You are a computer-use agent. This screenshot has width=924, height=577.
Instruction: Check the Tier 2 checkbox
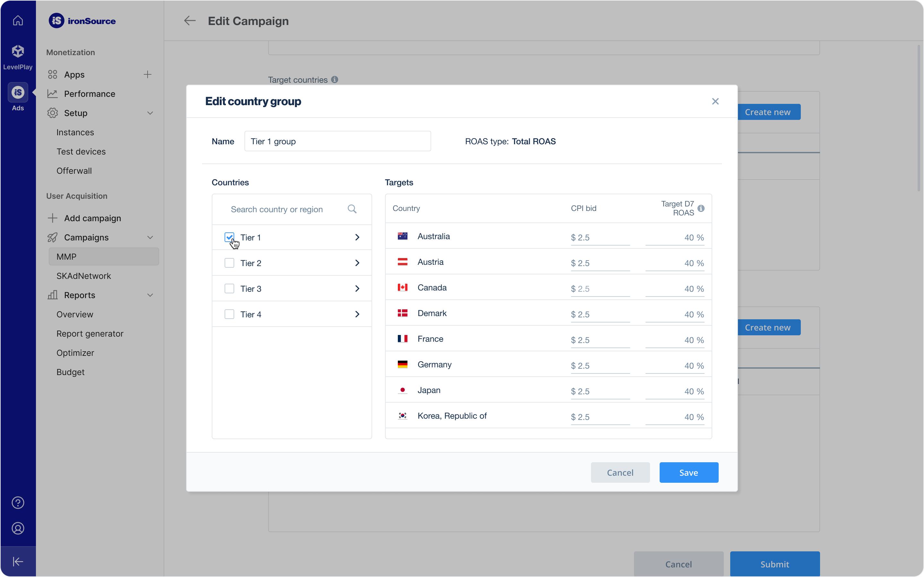tap(229, 263)
